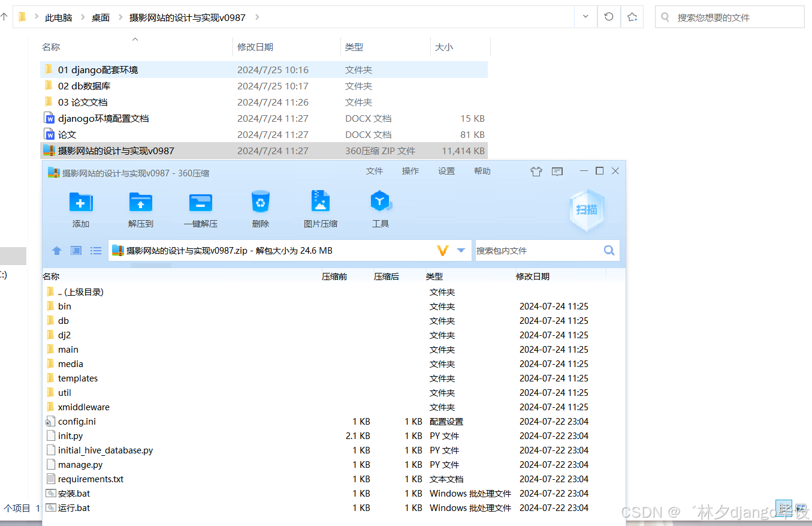Image resolution: width=812 pixels, height=526 pixels.
Task: Click the up-one-level arrow icon
Action: tap(56, 251)
